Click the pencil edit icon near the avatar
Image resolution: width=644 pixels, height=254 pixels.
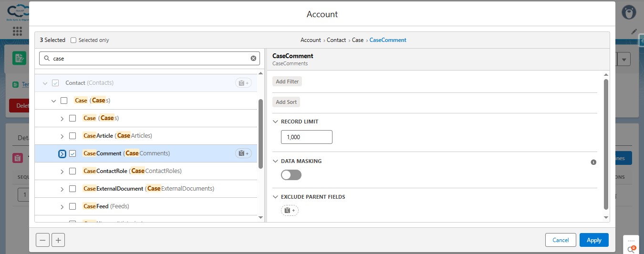634,31
